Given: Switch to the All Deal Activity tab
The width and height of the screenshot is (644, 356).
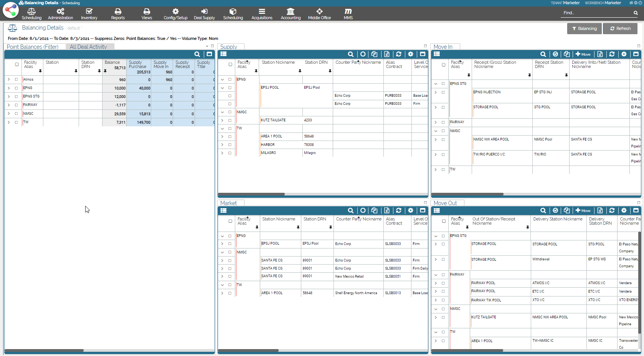Looking at the screenshot, I should click(88, 47).
